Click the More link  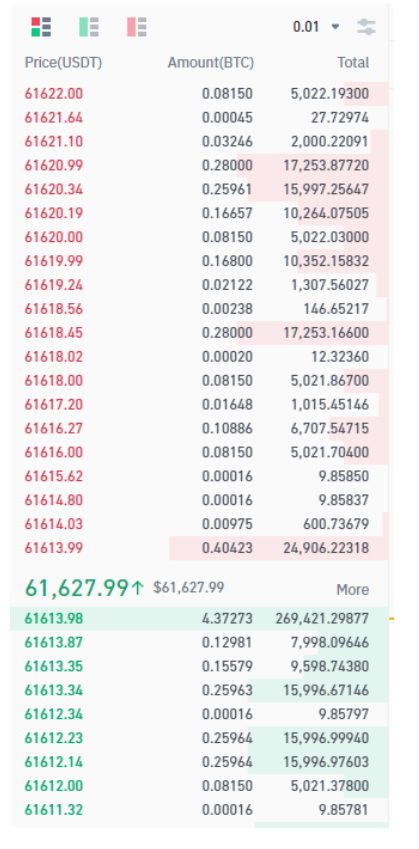[352, 590]
